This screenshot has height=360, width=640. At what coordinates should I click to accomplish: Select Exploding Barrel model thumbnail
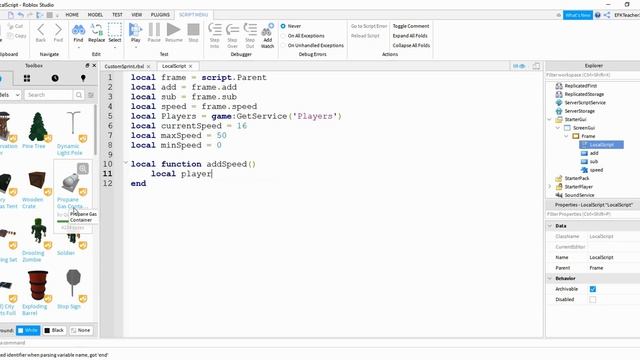tap(38, 285)
